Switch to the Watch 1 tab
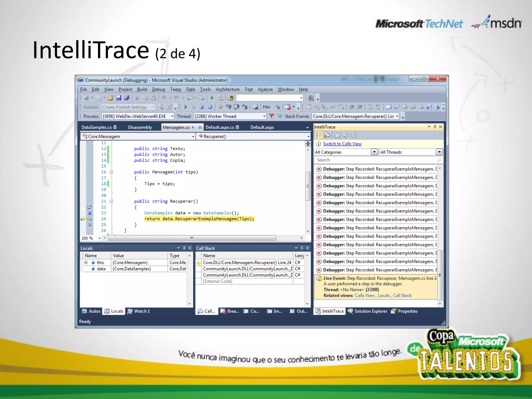Screen dimensions: 532x399 tap(138, 311)
